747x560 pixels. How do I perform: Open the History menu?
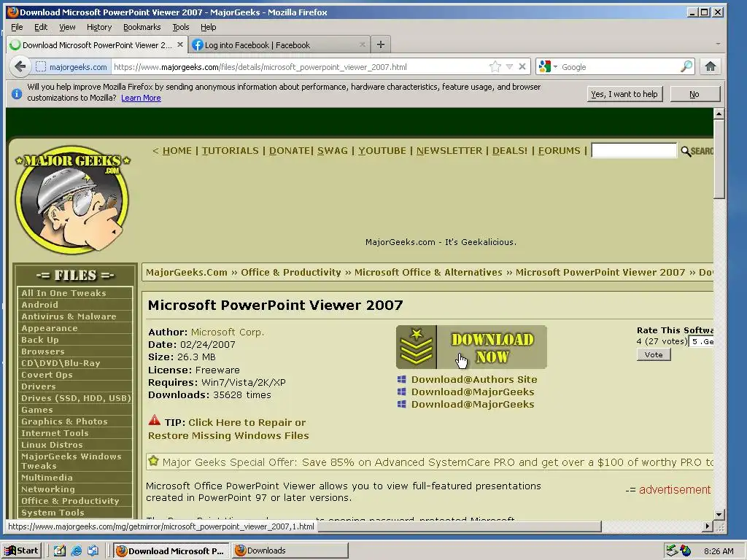99,27
